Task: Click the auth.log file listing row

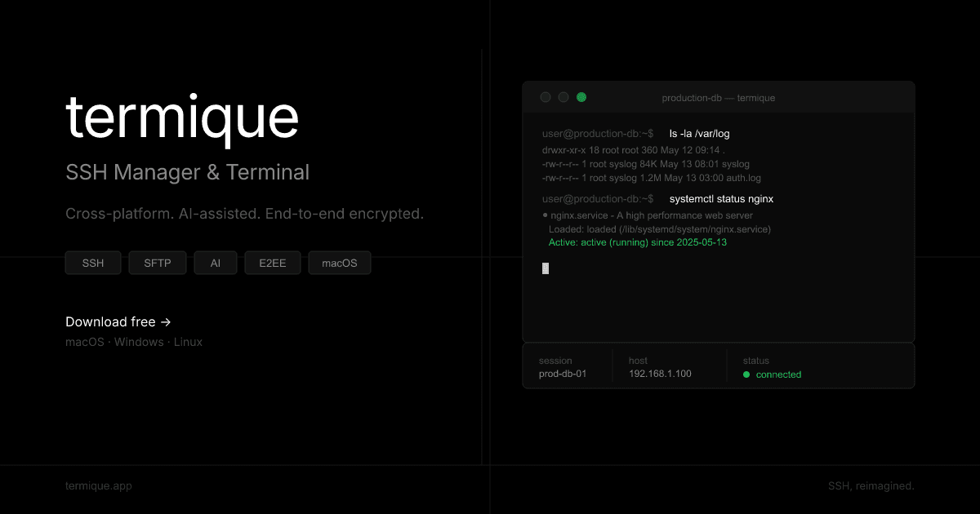Action: 652,177
